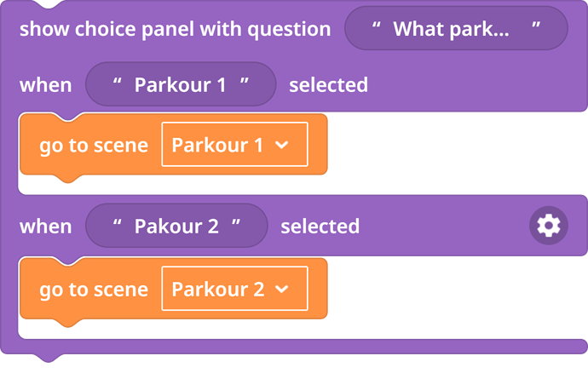
Task: Edit the "Pakour 2" choice text field
Action: pos(176,226)
